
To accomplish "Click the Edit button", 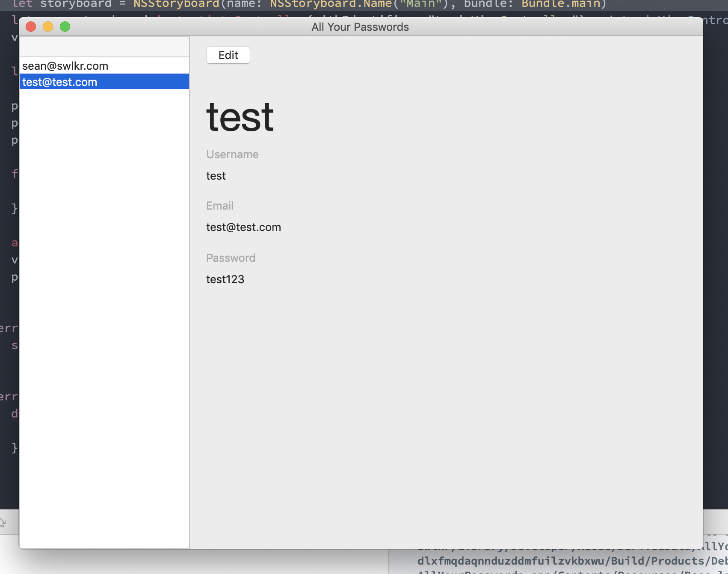I will click(x=228, y=55).
